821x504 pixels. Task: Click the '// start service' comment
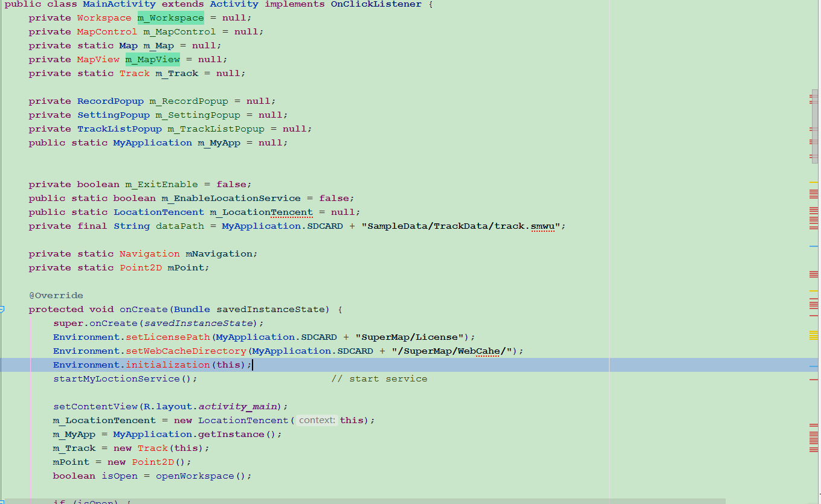[x=379, y=379]
